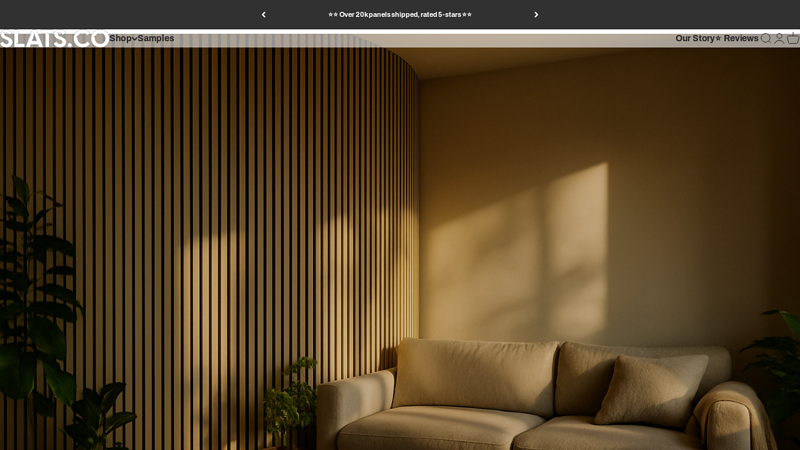Viewport: 800px width, 450px height.
Task: Expand the Shop dropdown menu
Action: 123,38
